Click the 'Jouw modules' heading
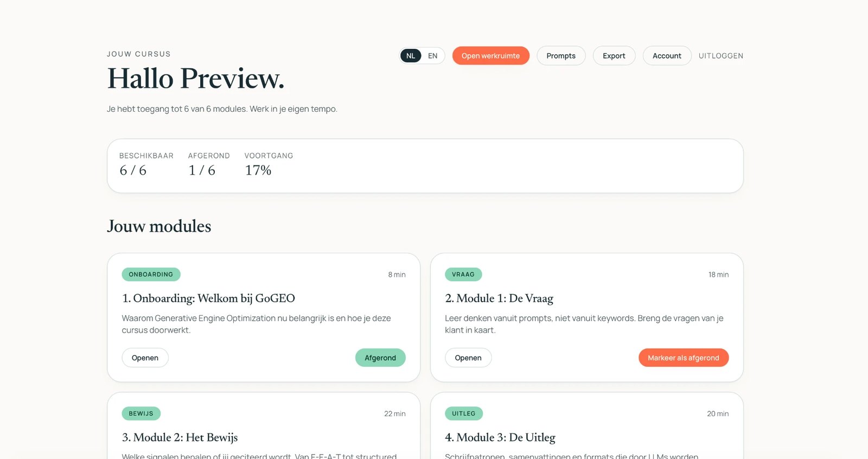868x459 pixels. [x=159, y=226]
